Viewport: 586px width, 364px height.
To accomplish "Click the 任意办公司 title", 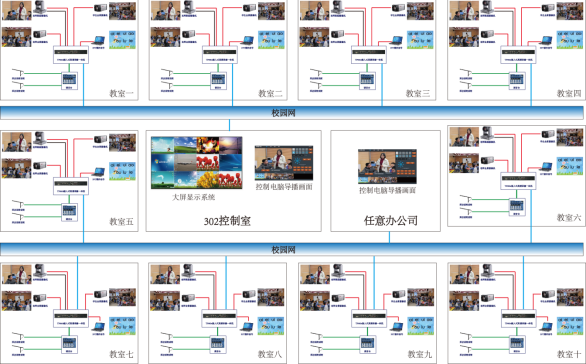I will (391, 220).
